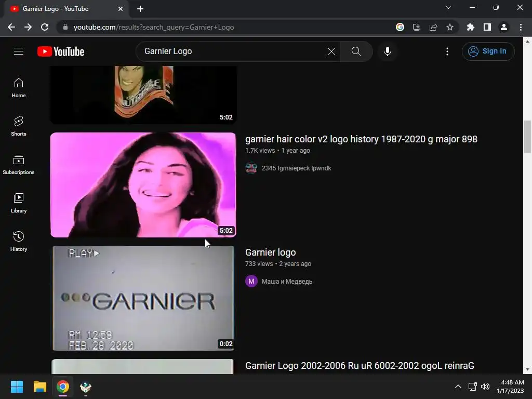Image resolution: width=532 pixels, height=399 pixels.
Task: Go to Home in the sidebar
Action: [x=19, y=88]
